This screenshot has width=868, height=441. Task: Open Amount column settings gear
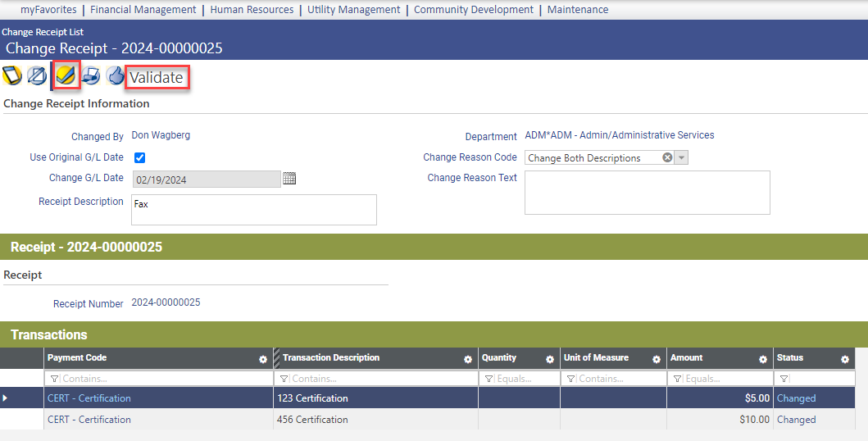[763, 360]
